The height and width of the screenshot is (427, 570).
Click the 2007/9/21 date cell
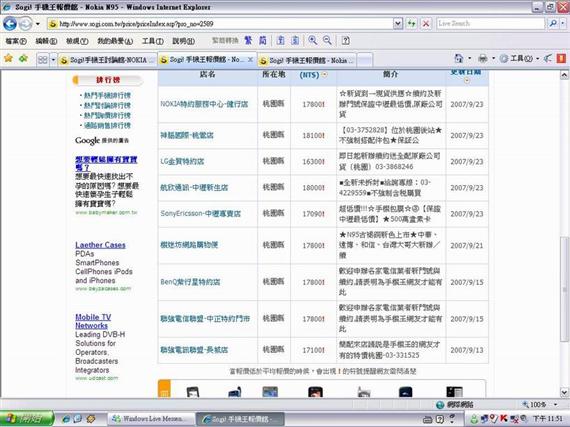click(x=467, y=246)
